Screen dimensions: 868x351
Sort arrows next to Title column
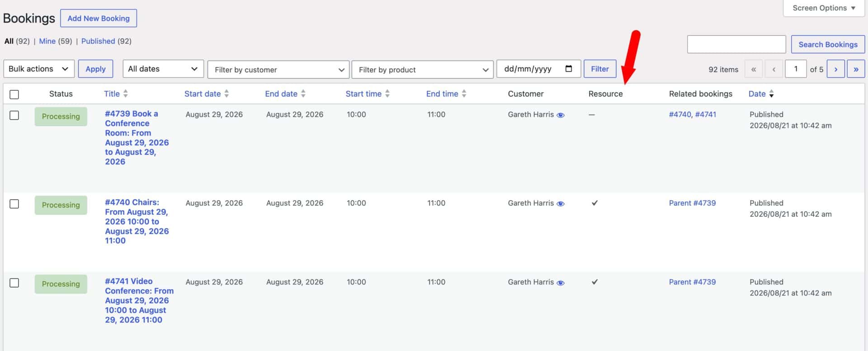coord(126,94)
